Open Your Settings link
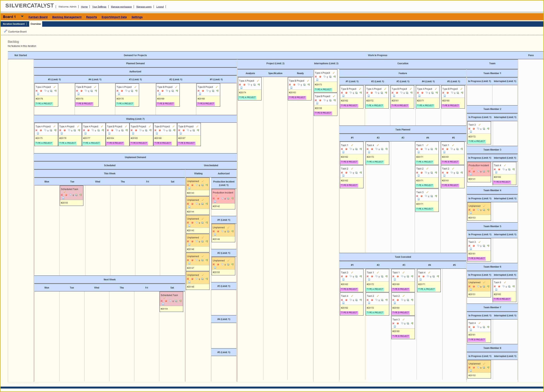 [x=99, y=7]
